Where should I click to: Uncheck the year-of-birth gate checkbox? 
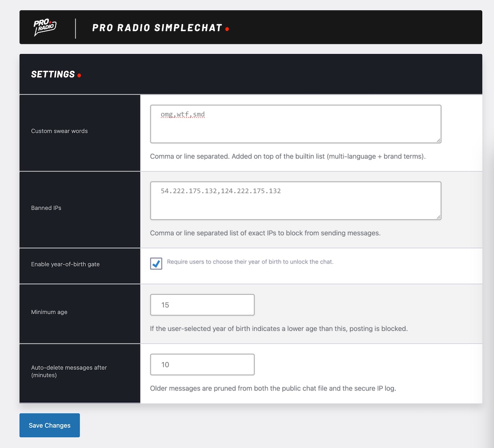pyautogui.click(x=156, y=264)
